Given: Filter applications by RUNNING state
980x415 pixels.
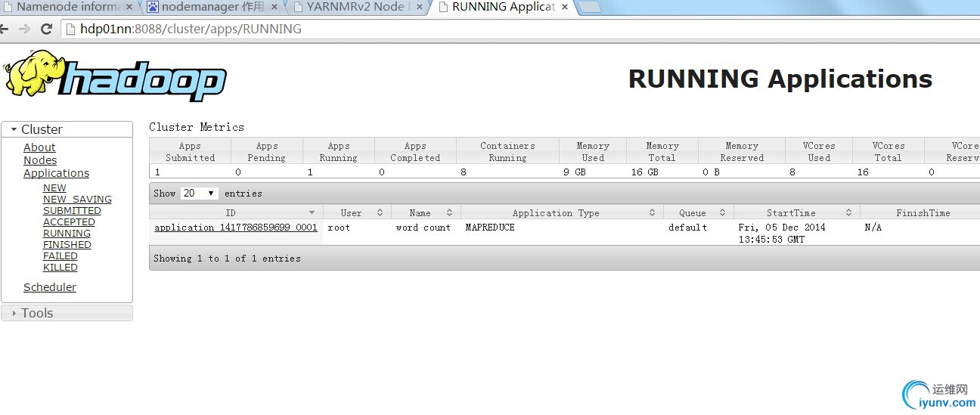Looking at the screenshot, I should pos(67,234).
